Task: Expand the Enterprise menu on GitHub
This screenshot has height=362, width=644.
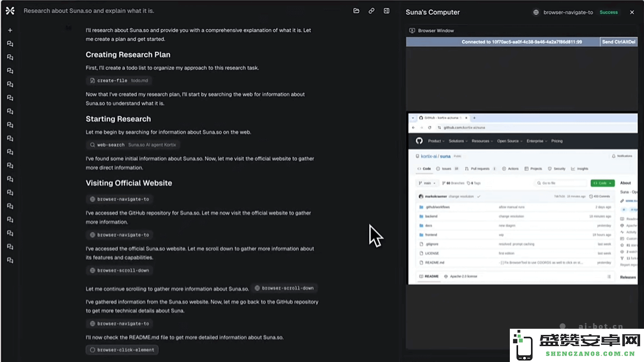Action: pos(536,141)
